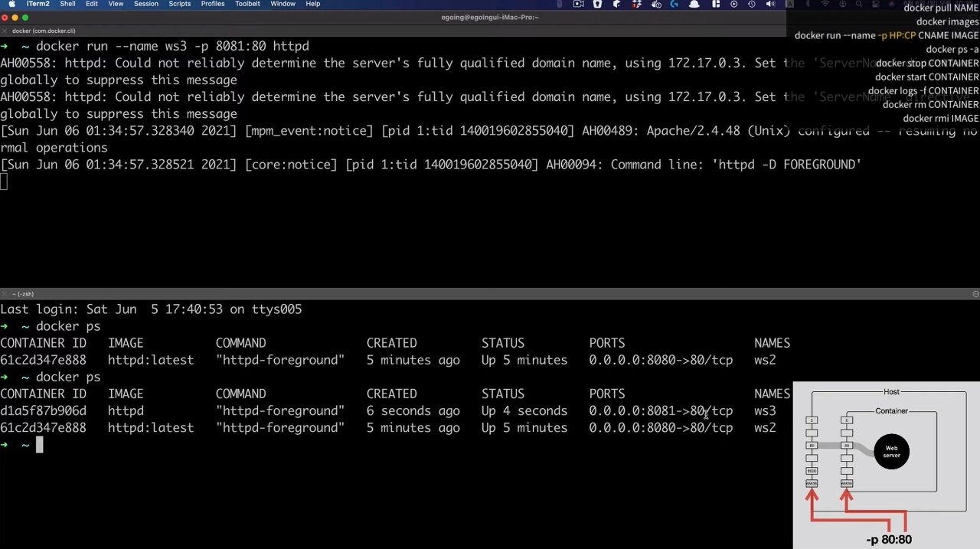Close the docker (com.docker.cli) tab
980x549 pixels.
(x=5, y=31)
